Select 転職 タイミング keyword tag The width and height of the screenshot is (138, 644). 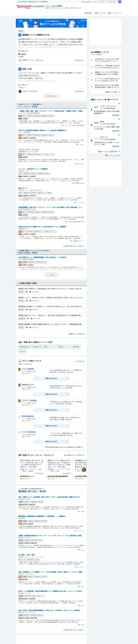(64, 347)
